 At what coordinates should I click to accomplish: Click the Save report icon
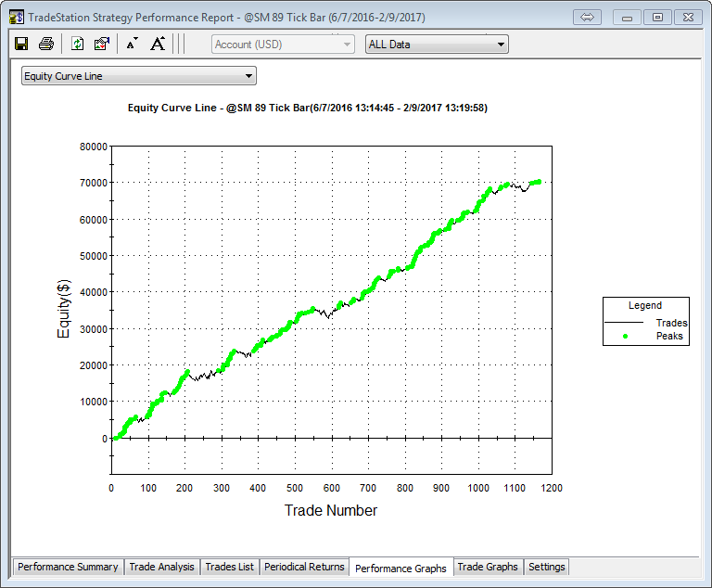pos(21,44)
